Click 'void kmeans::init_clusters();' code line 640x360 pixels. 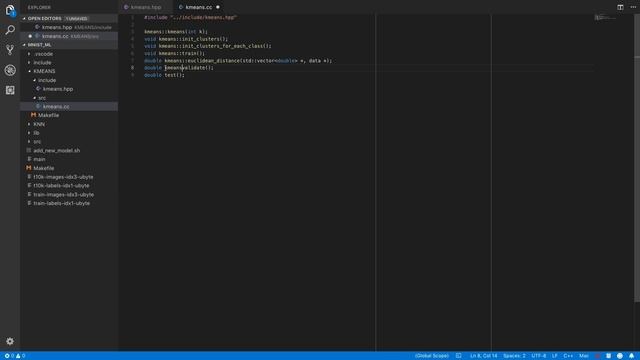(186, 39)
